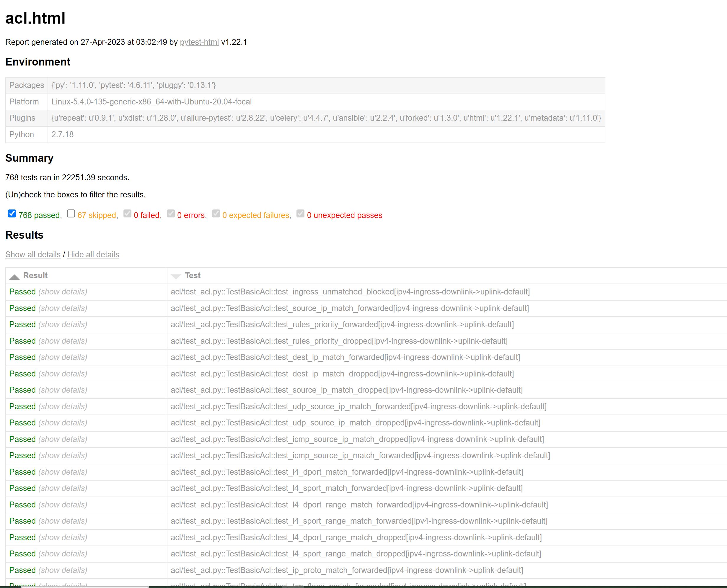The width and height of the screenshot is (727, 588).
Task: Sort table by Test column header
Action: 193,275
